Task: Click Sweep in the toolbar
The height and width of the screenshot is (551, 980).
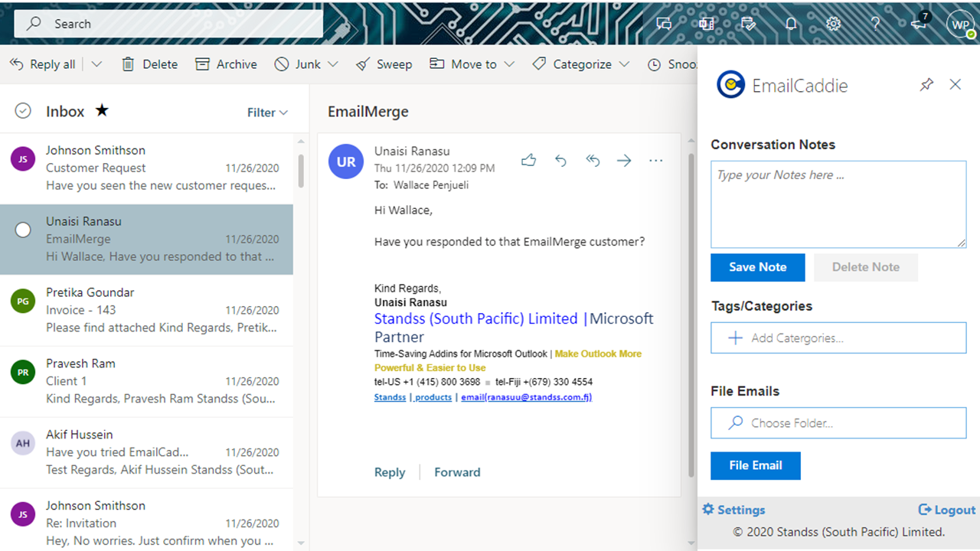Action: pos(384,64)
